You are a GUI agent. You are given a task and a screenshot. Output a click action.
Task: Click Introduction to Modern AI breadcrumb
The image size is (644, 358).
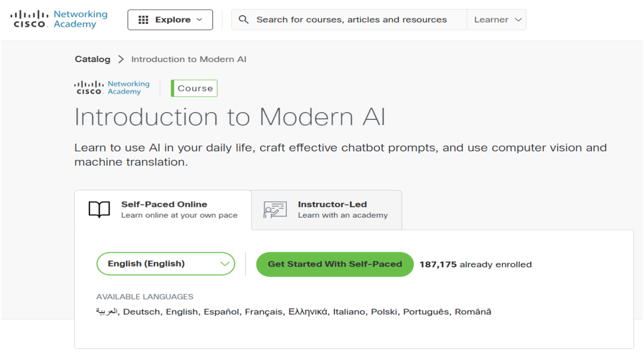[x=188, y=59]
